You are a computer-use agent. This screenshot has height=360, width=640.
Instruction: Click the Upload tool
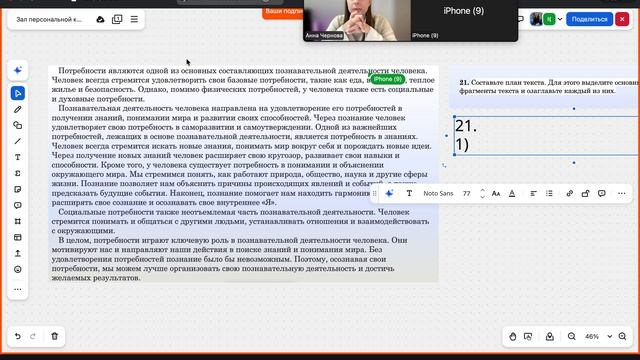click(18, 253)
